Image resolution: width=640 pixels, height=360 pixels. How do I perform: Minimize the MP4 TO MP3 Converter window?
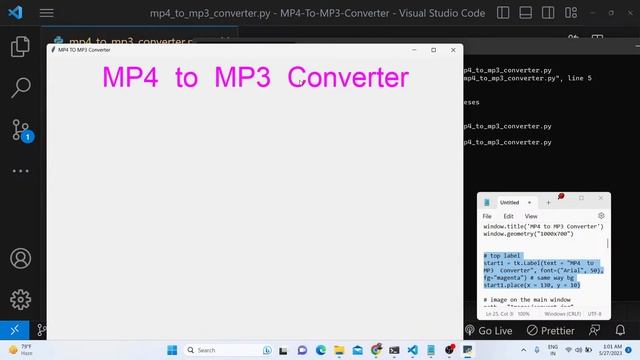pos(414,50)
